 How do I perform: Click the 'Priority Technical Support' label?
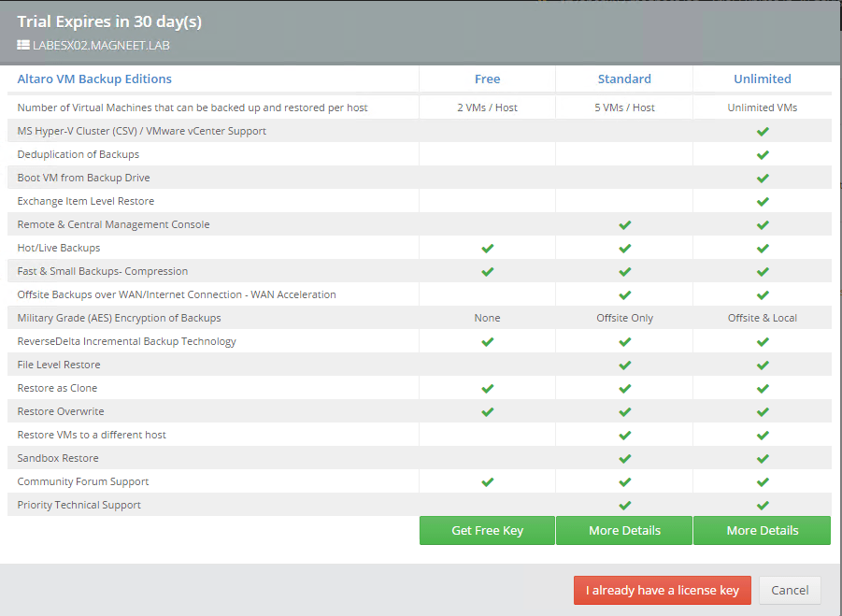[78, 505]
